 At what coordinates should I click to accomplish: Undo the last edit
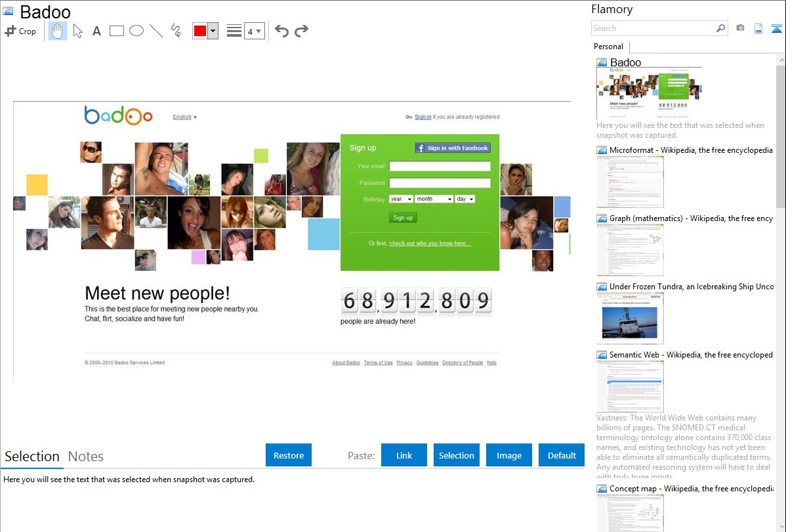click(281, 31)
